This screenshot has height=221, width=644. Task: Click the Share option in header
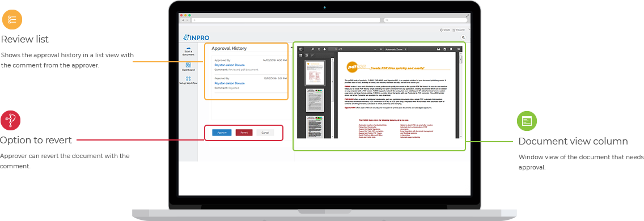pyautogui.click(x=445, y=30)
